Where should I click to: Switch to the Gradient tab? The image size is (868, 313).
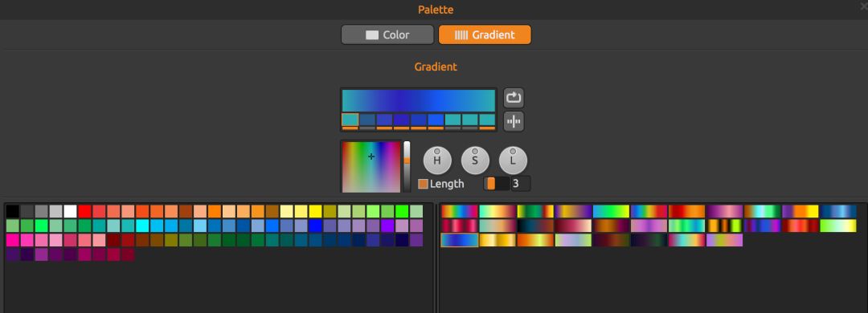pos(485,35)
